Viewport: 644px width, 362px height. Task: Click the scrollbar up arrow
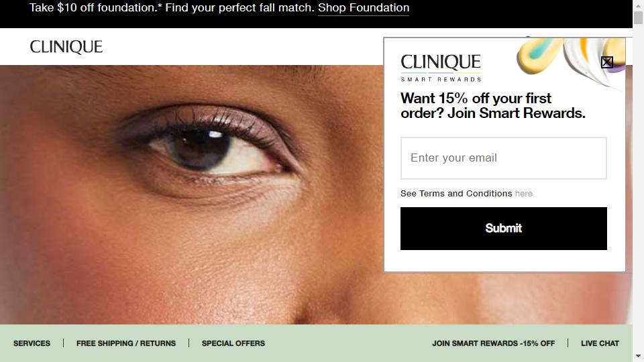638,5
